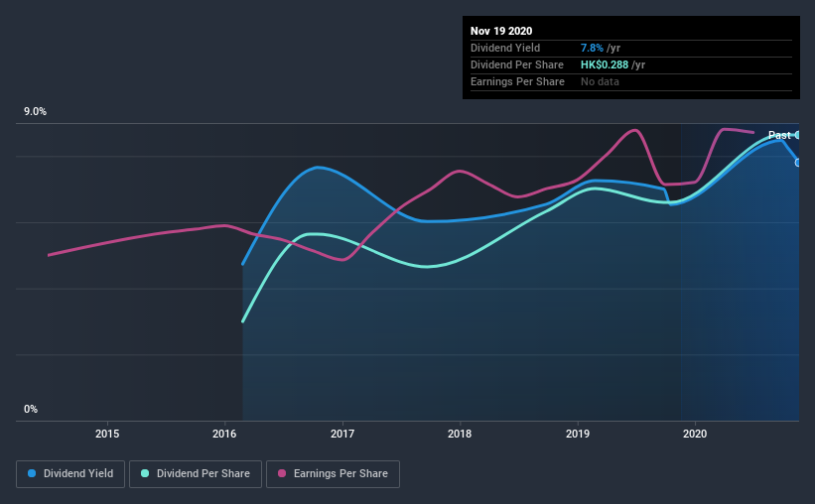Click the pink Earnings Per Share legend dot
The image size is (815, 504).
pos(282,473)
